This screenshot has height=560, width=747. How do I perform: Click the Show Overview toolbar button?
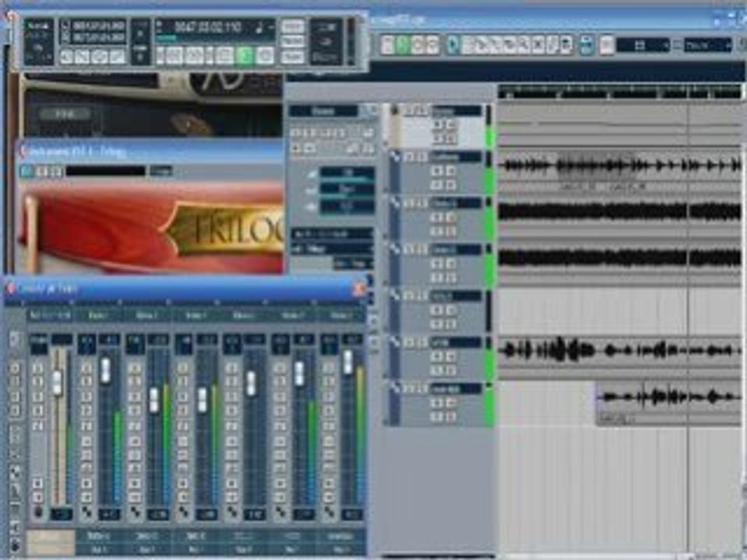(x=417, y=45)
